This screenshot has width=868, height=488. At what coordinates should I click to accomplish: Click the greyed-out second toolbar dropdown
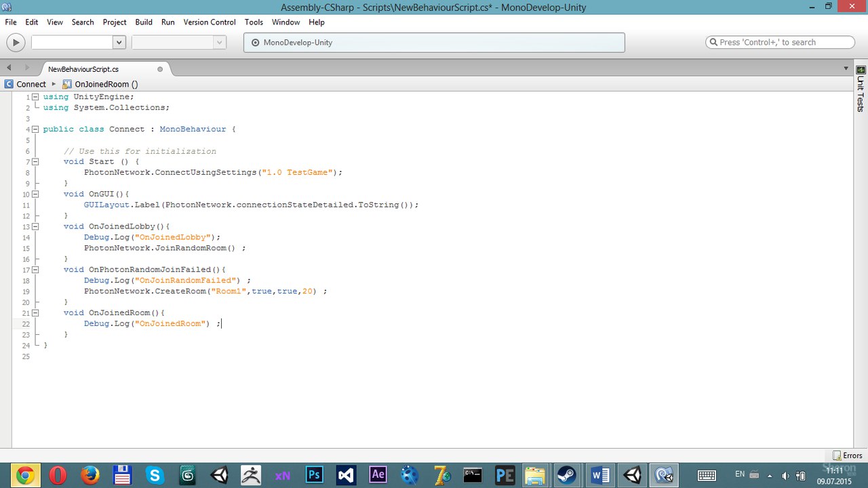178,42
